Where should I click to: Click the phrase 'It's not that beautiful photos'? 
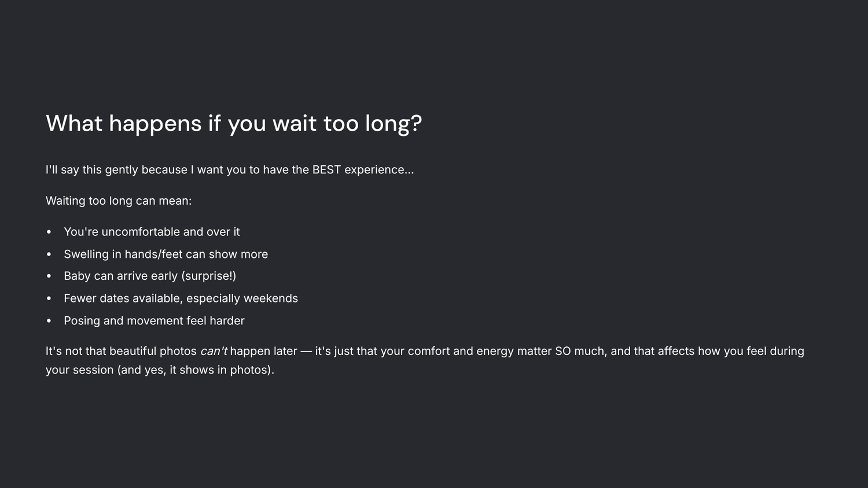pyautogui.click(x=121, y=351)
